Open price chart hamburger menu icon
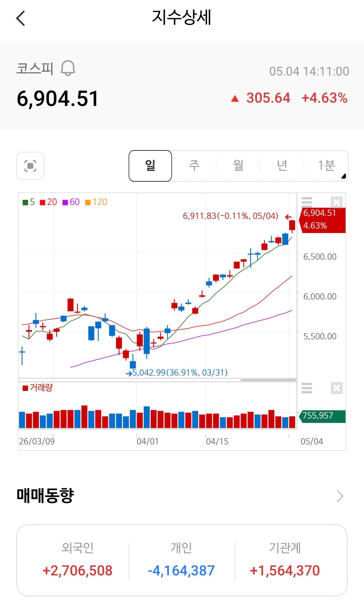This screenshot has width=364, height=605. coord(307,202)
